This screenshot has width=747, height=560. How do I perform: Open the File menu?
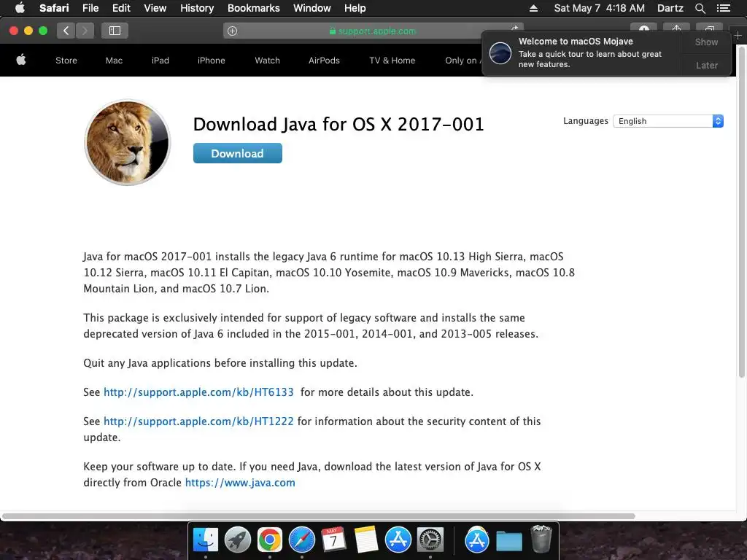[90, 8]
